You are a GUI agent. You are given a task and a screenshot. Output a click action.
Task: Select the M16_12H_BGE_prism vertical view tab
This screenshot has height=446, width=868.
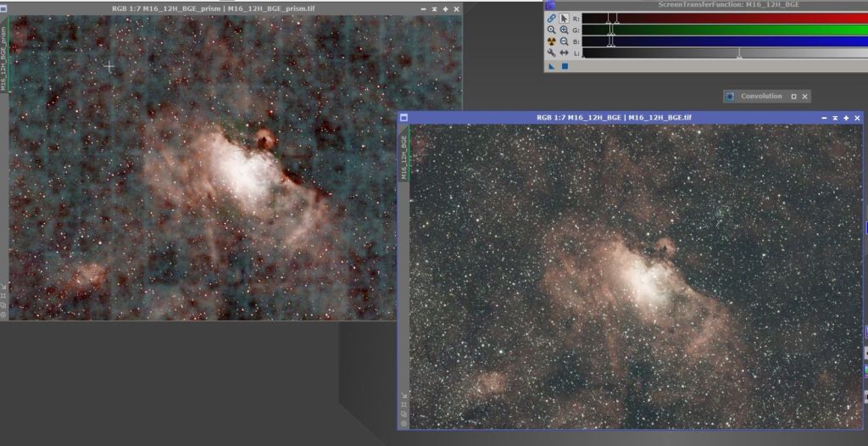(x=4, y=53)
